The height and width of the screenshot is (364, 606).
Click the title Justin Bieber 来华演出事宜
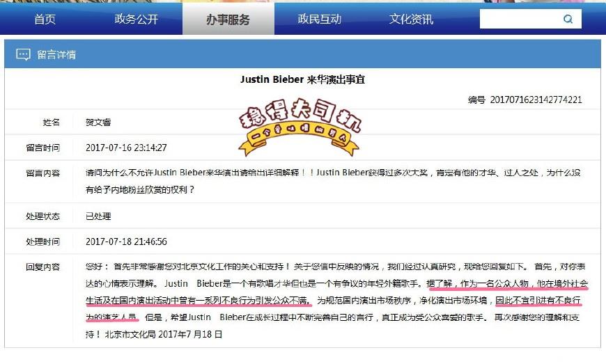302,79
